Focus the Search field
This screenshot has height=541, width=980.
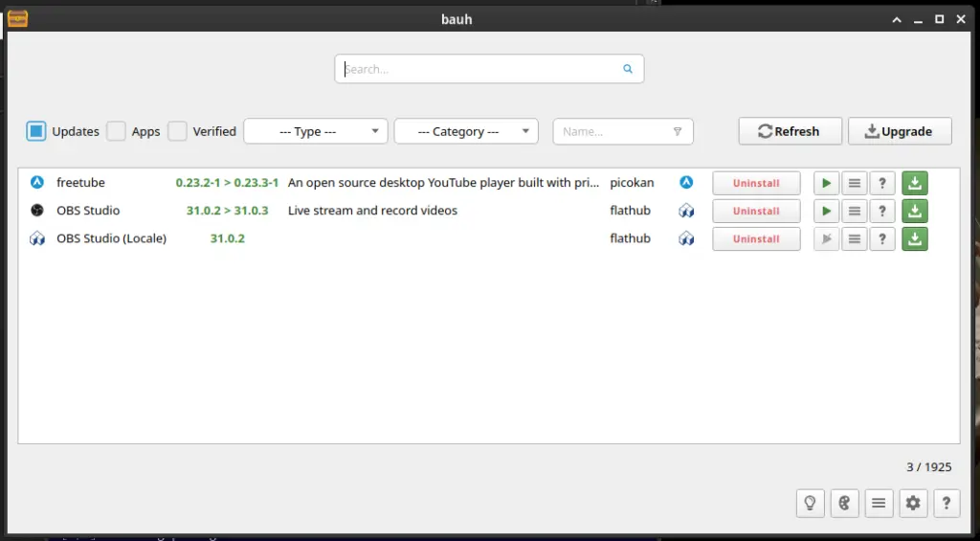pyautogui.click(x=489, y=69)
